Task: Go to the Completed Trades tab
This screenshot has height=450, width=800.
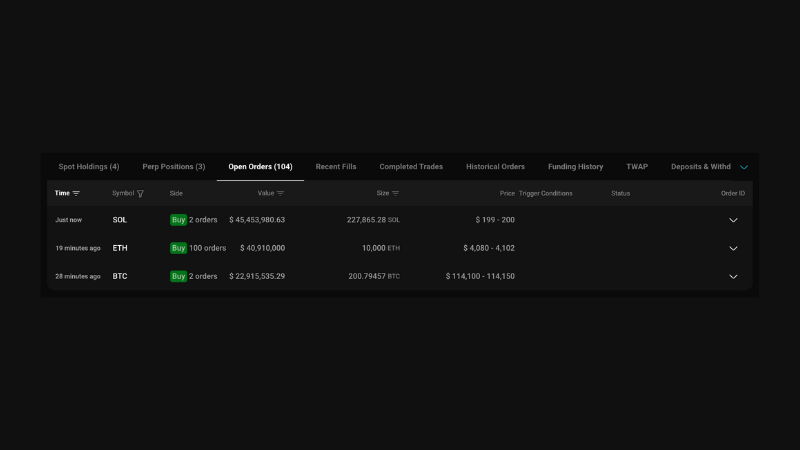Action: [411, 167]
